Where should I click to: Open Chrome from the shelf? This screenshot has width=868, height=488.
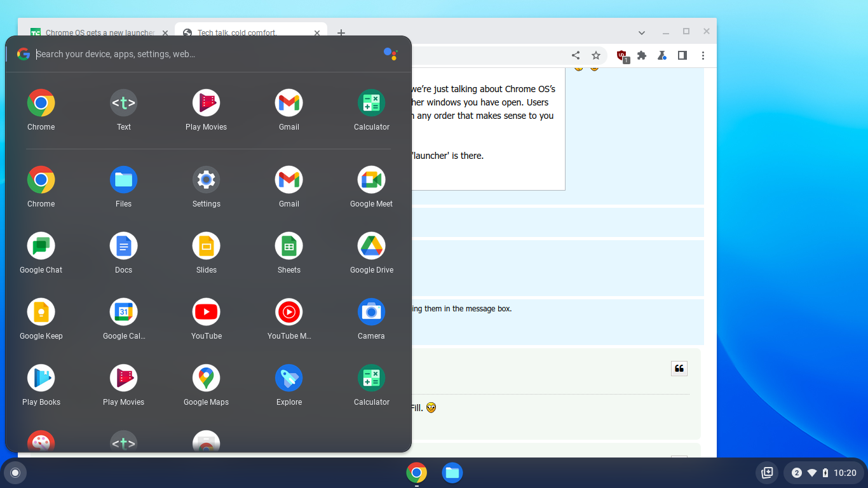pos(416,473)
